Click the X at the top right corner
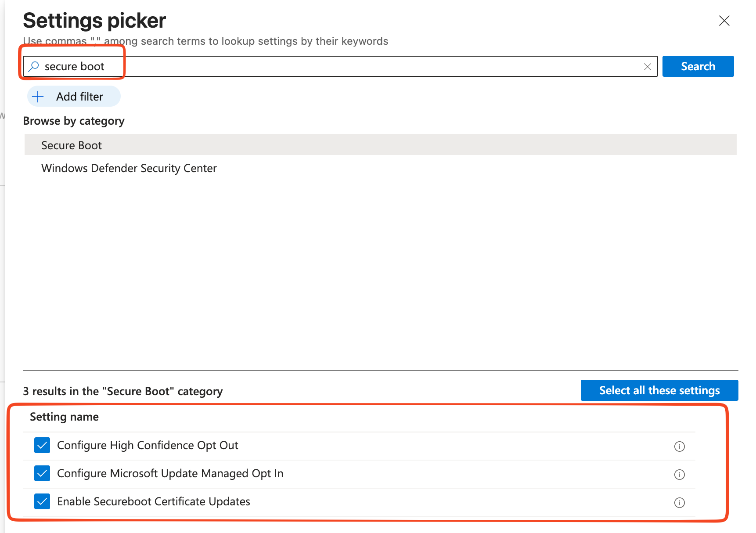 724,21
